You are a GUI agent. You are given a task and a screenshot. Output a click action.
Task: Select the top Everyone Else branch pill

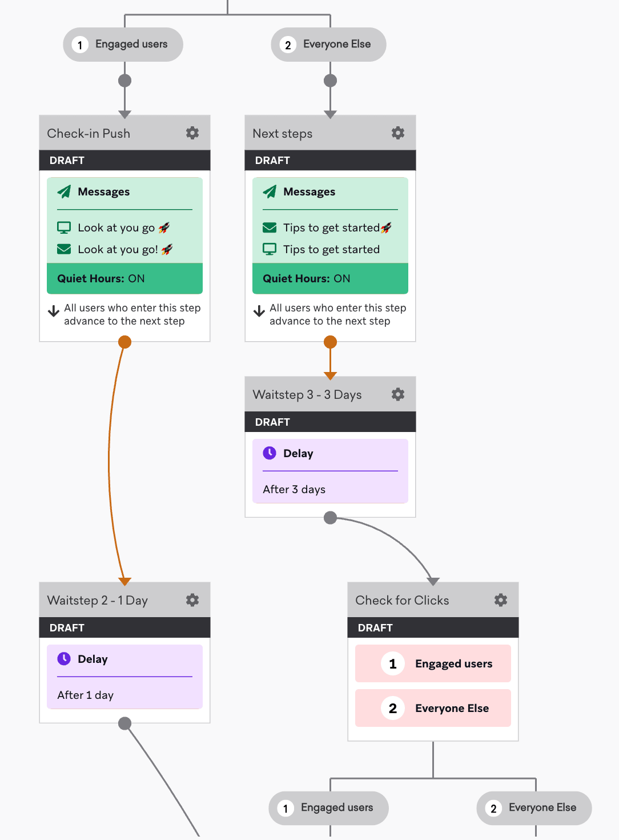point(328,45)
